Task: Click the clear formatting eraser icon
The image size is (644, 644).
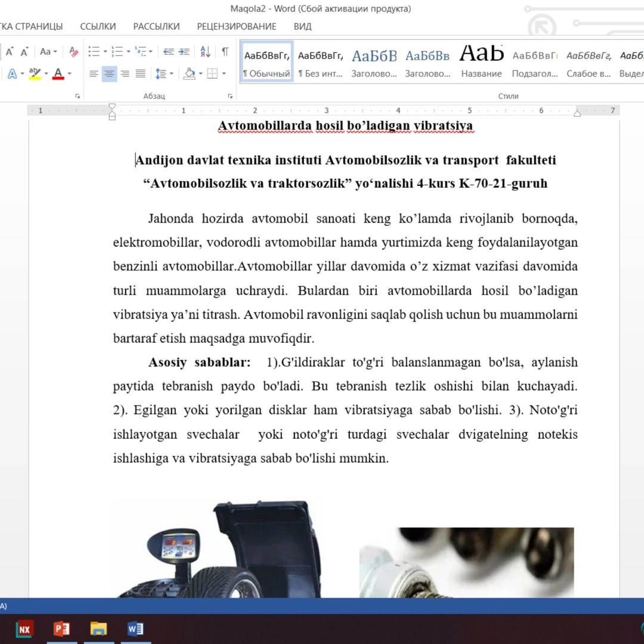Action: pyautogui.click(x=74, y=52)
